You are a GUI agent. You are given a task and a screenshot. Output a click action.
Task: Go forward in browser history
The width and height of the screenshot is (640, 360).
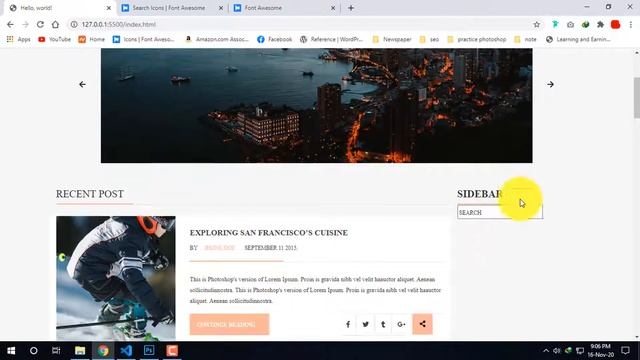(x=25, y=24)
